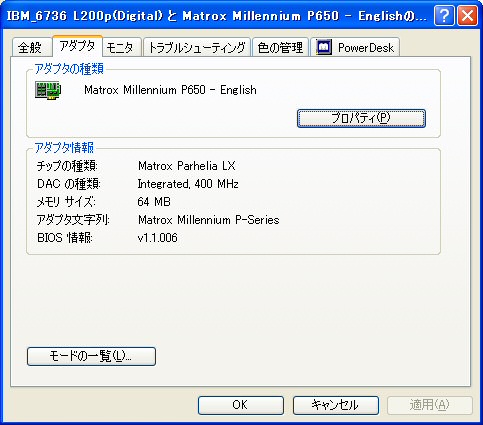Click the メモリ サイズ label
This screenshot has height=425, width=483.
click(x=66, y=202)
